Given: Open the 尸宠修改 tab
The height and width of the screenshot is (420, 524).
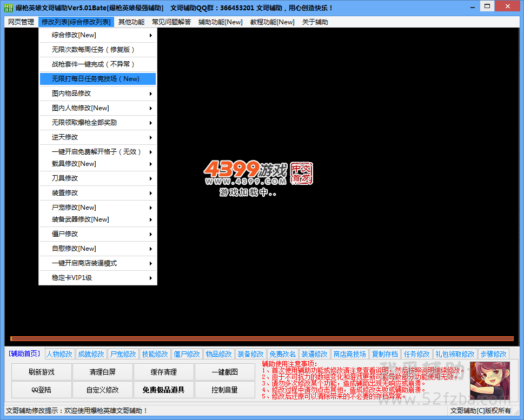Looking at the screenshot, I should pos(123,354).
